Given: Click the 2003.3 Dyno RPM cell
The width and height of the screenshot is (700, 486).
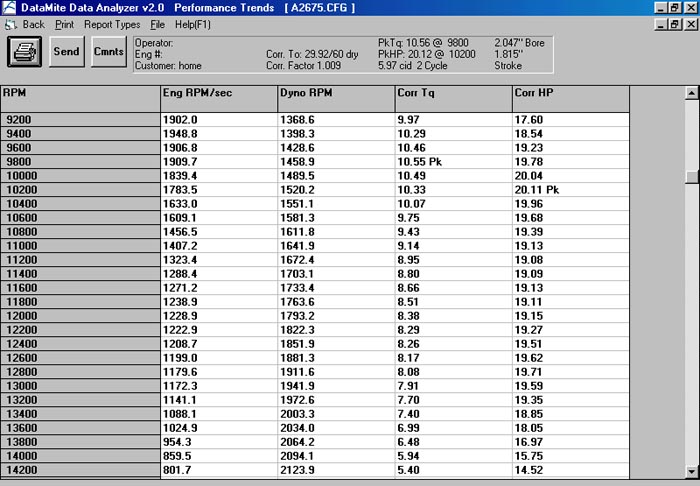Looking at the screenshot, I should pyautogui.click(x=337, y=414).
